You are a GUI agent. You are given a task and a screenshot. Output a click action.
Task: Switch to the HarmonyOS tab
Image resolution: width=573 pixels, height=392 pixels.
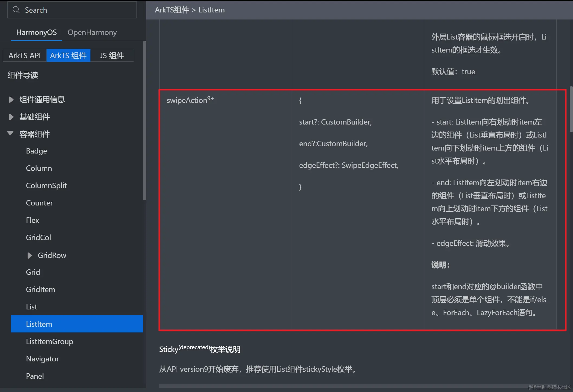coord(36,32)
